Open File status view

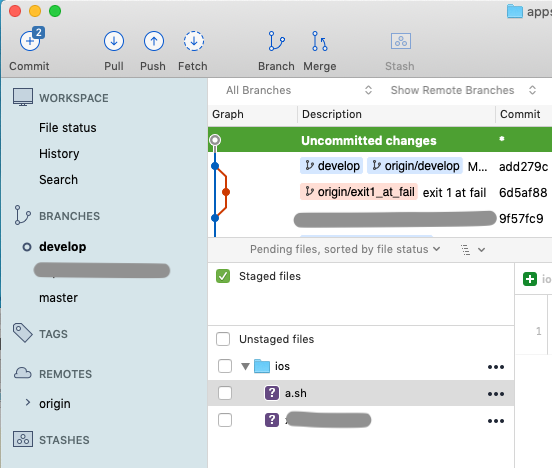point(68,127)
